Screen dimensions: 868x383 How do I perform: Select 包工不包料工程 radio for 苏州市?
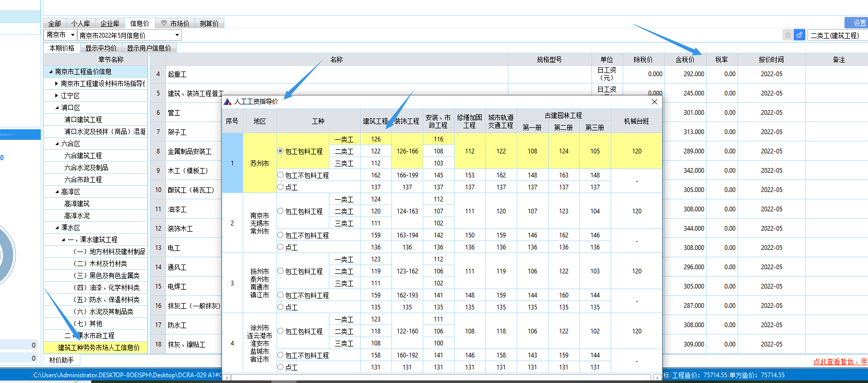pyautogui.click(x=280, y=175)
